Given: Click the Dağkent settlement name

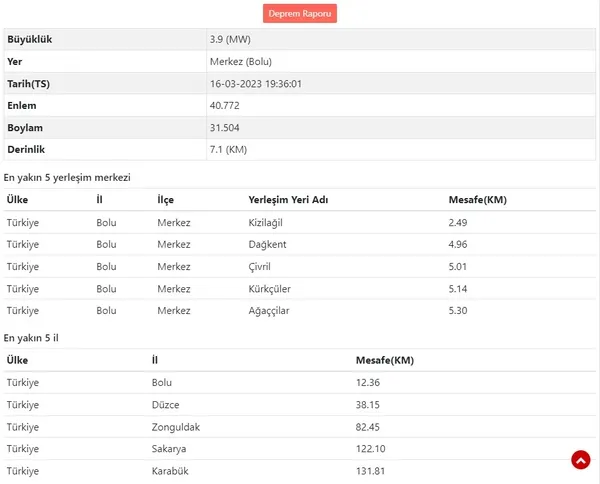Looking at the screenshot, I should point(267,244).
